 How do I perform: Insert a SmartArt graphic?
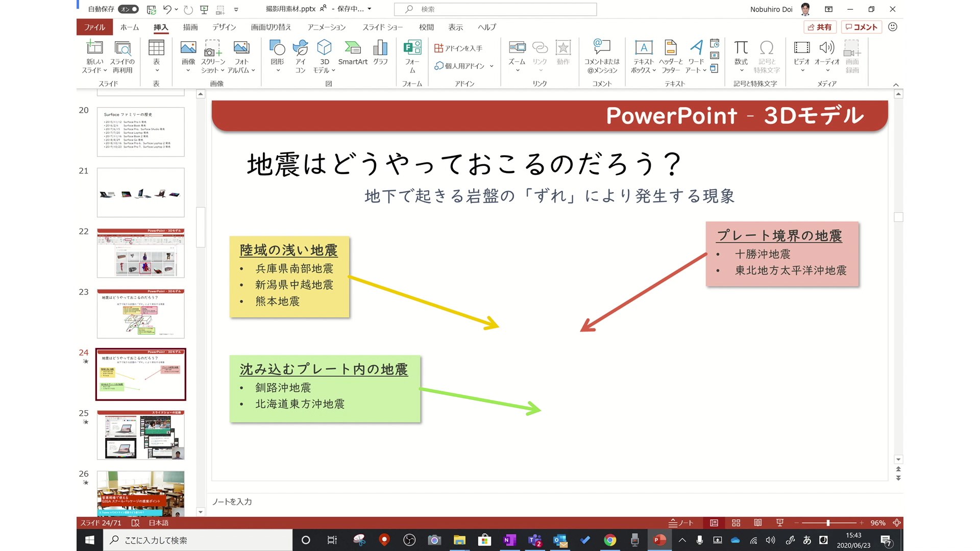[352, 54]
